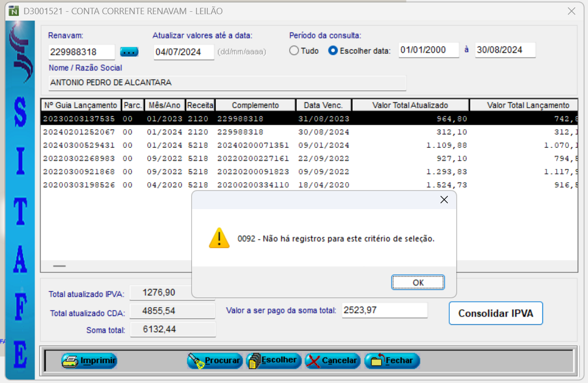Click the Renavam lookup ellipsis button

click(129, 52)
